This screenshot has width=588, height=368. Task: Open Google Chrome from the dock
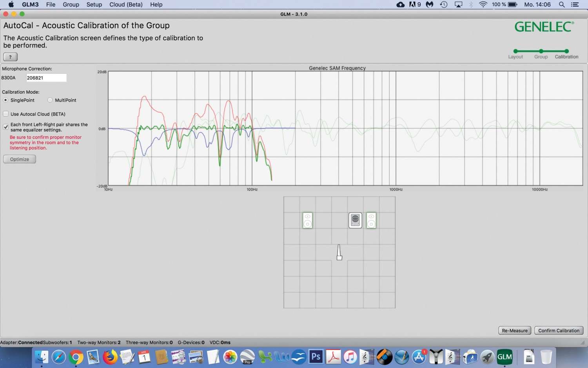pos(76,357)
